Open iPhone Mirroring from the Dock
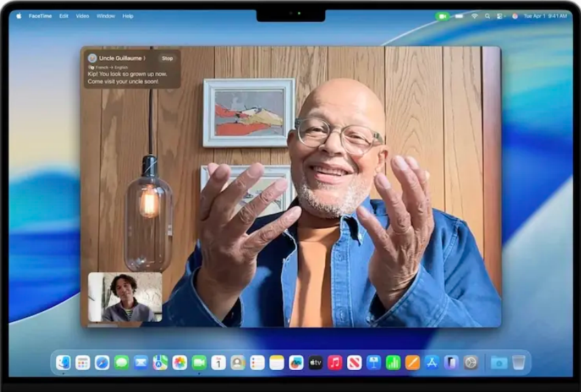Image resolution: width=581 pixels, height=392 pixels. pos(451,362)
